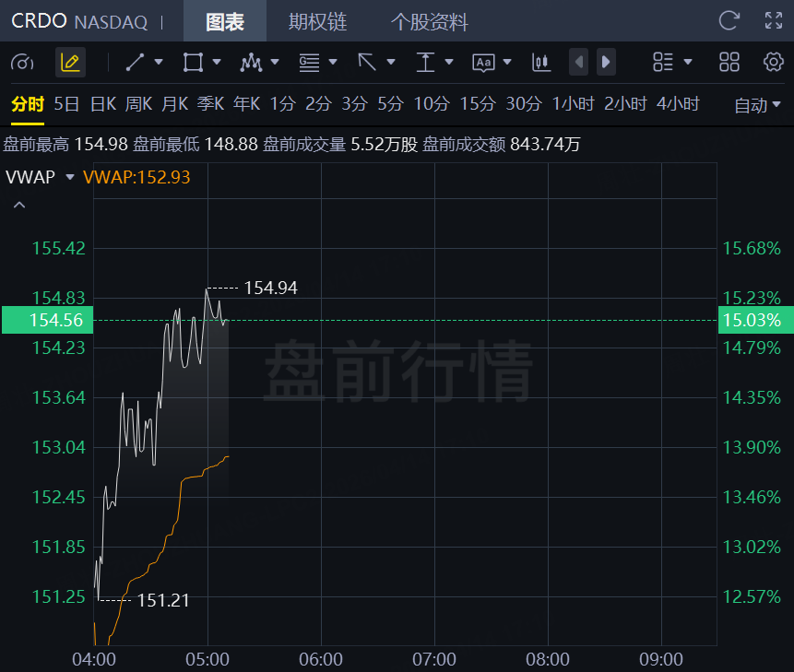Viewport: 794px width, 672px height.
Task: Click the 05:00 time axis label
Action: point(207,659)
